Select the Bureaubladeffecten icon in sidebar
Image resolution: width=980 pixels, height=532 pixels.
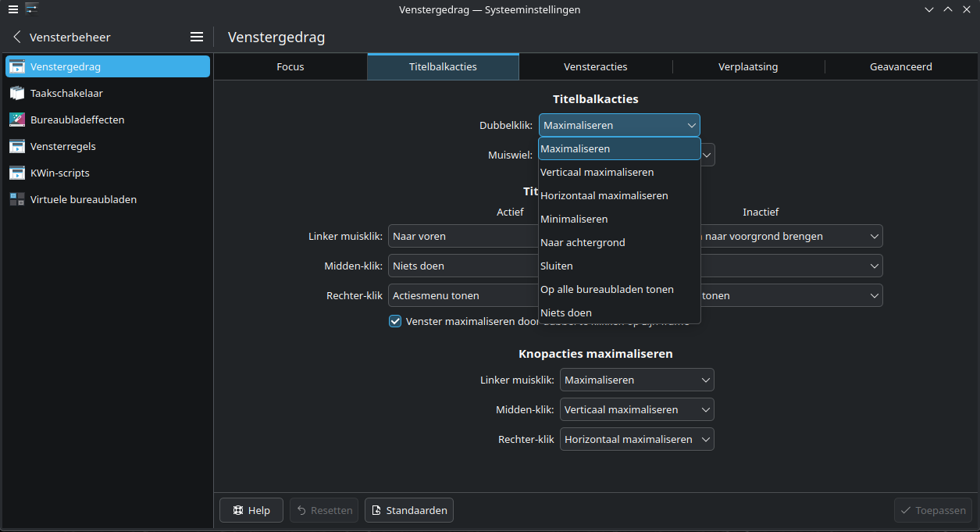(17, 120)
